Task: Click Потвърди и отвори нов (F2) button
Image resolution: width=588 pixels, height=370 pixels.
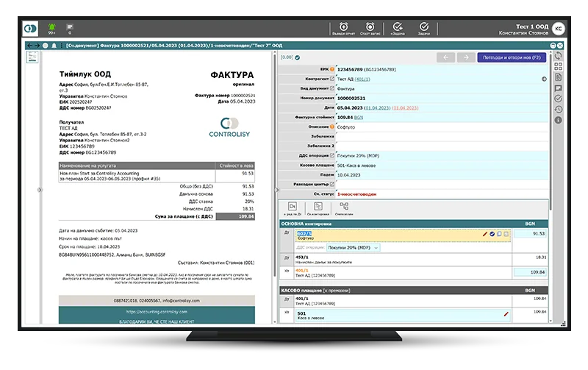Action: click(x=512, y=57)
